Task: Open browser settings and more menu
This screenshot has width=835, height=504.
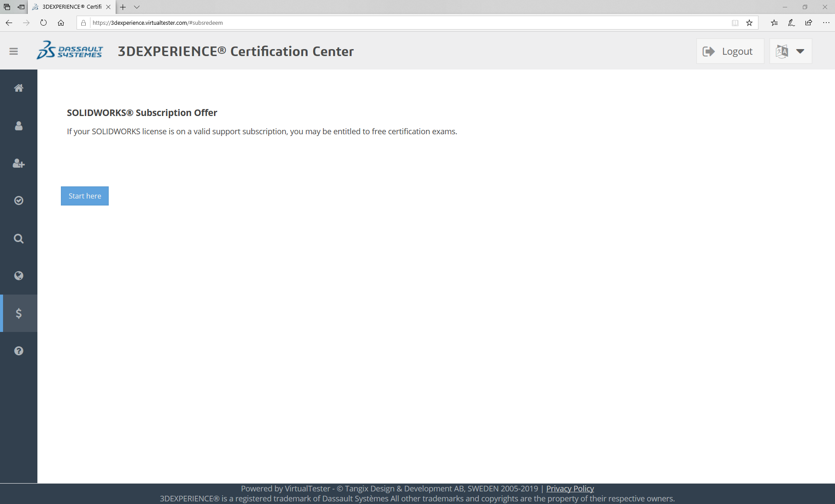Action: pos(826,23)
